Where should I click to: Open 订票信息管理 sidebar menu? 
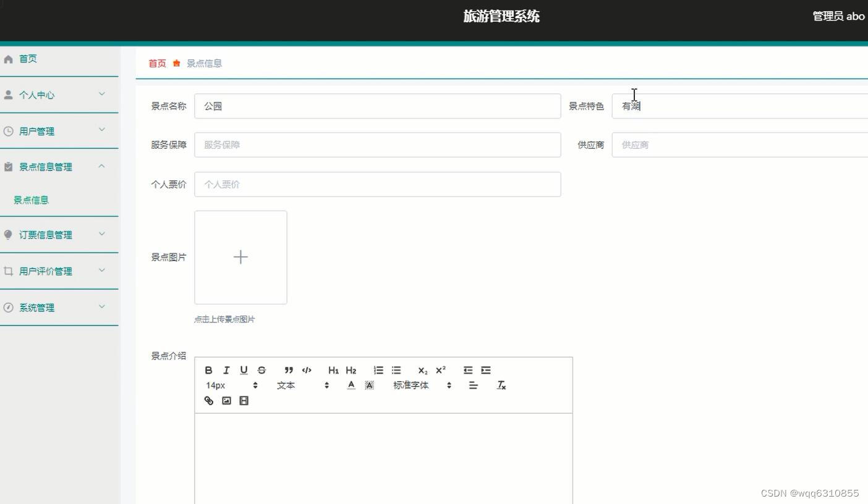(59, 235)
